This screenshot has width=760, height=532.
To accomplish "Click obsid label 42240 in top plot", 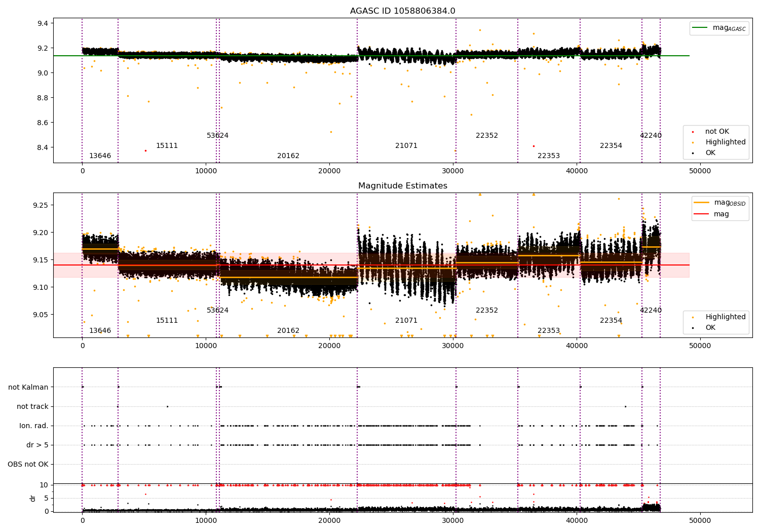I will click(x=651, y=135).
